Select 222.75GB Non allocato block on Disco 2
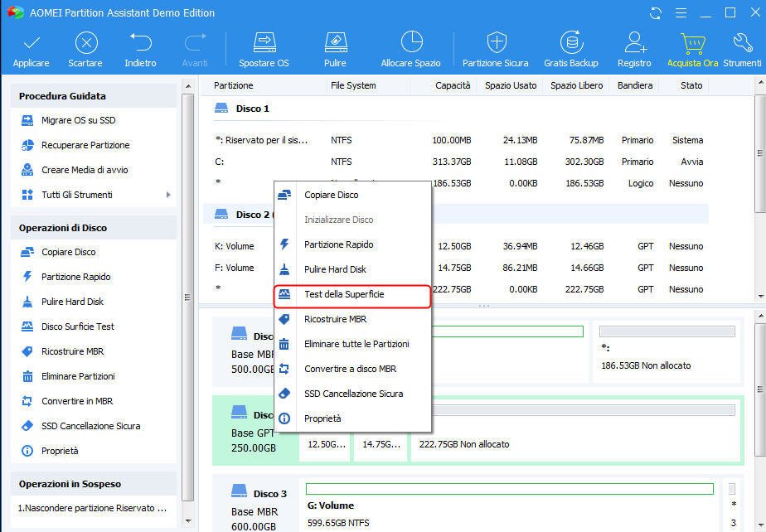Screen dimensions: 766x532 point(575,431)
